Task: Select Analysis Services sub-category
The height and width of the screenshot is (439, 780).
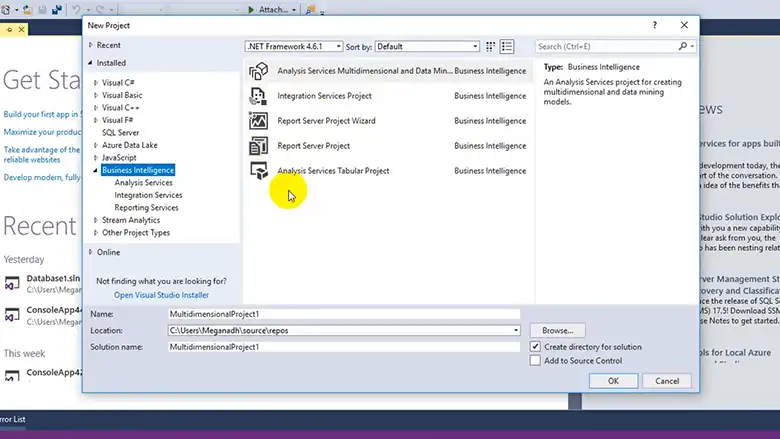Action: coord(143,182)
